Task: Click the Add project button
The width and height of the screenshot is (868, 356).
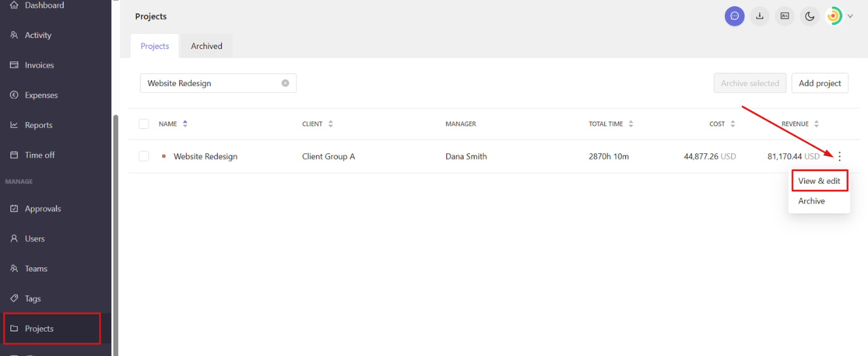Action: point(820,83)
